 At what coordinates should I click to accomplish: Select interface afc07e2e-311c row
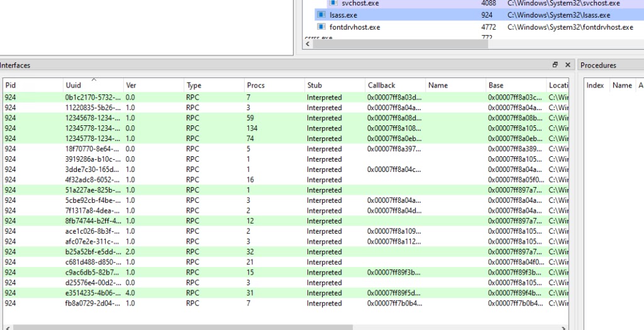(286, 242)
